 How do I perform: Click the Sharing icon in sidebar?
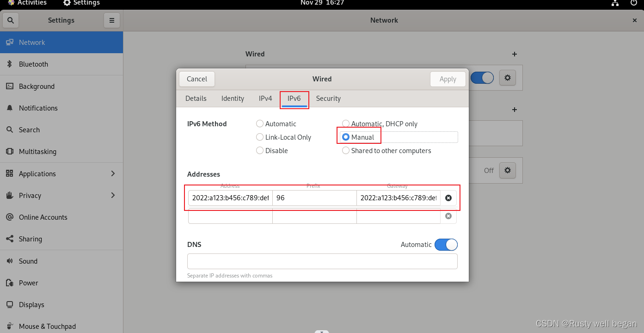click(x=9, y=239)
